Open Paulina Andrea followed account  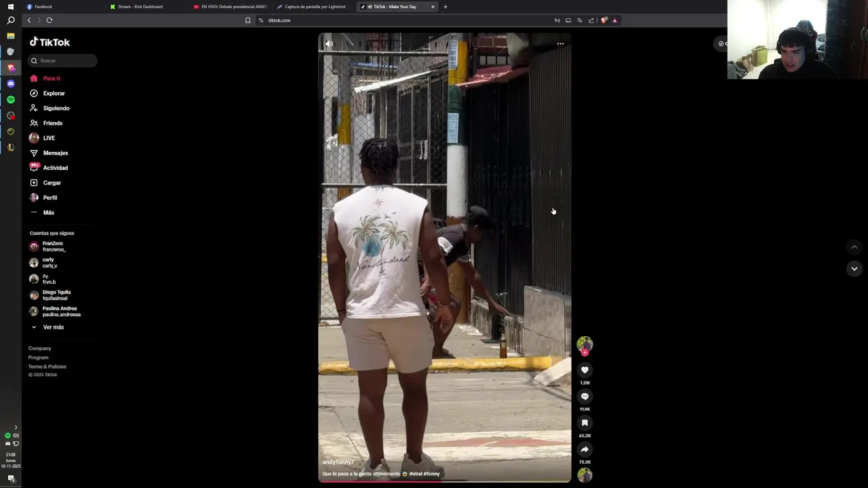click(x=55, y=312)
